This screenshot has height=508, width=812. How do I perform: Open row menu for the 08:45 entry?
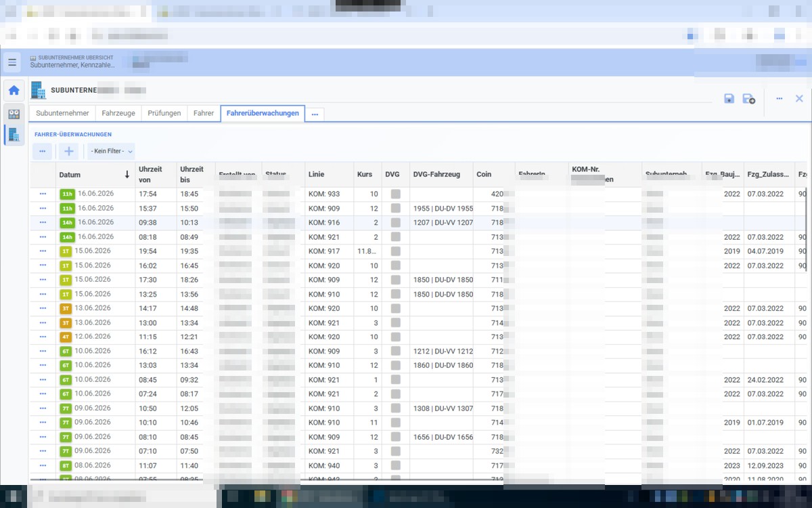click(43, 379)
